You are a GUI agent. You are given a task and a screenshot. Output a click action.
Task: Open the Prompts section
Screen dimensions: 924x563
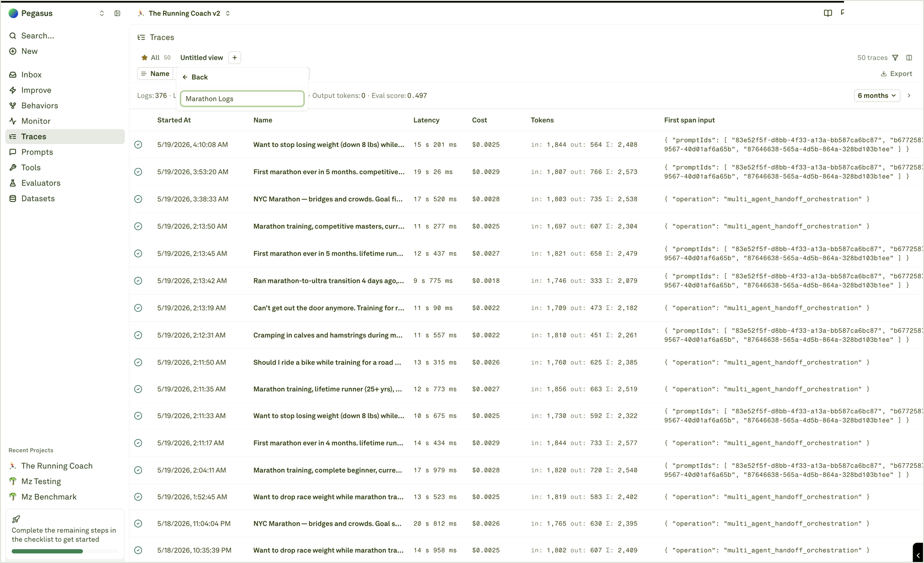point(65,152)
